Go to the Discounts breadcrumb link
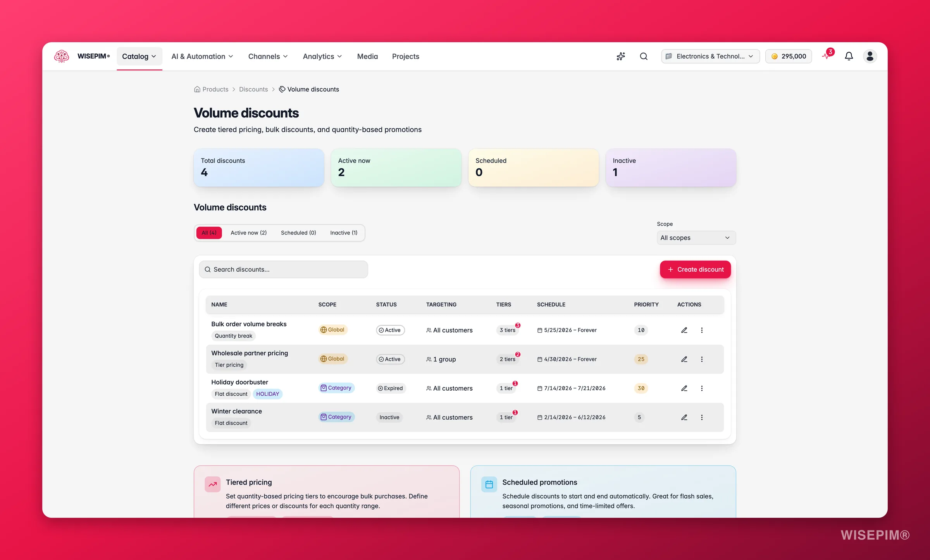Viewport: 930px width, 560px height. [x=253, y=89]
